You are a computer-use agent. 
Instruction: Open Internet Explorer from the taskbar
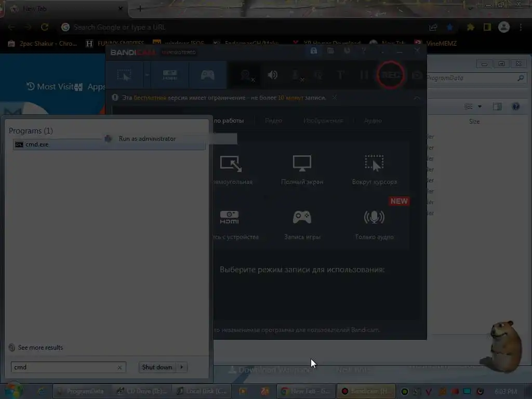[41, 391]
